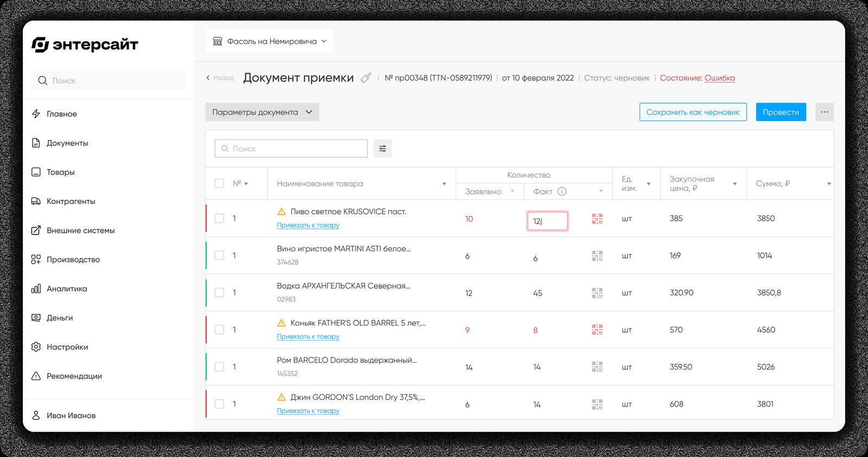The width and height of the screenshot is (868, 457).
Task: Click the info icon next to Факт
Action: point(562,192)
